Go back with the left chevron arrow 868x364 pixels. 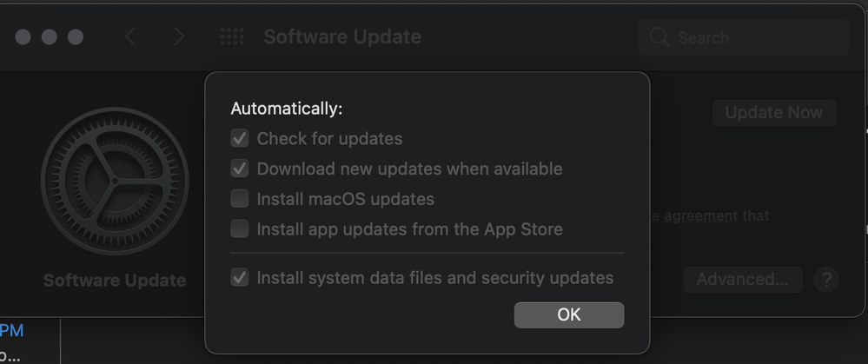click(130, 37)
